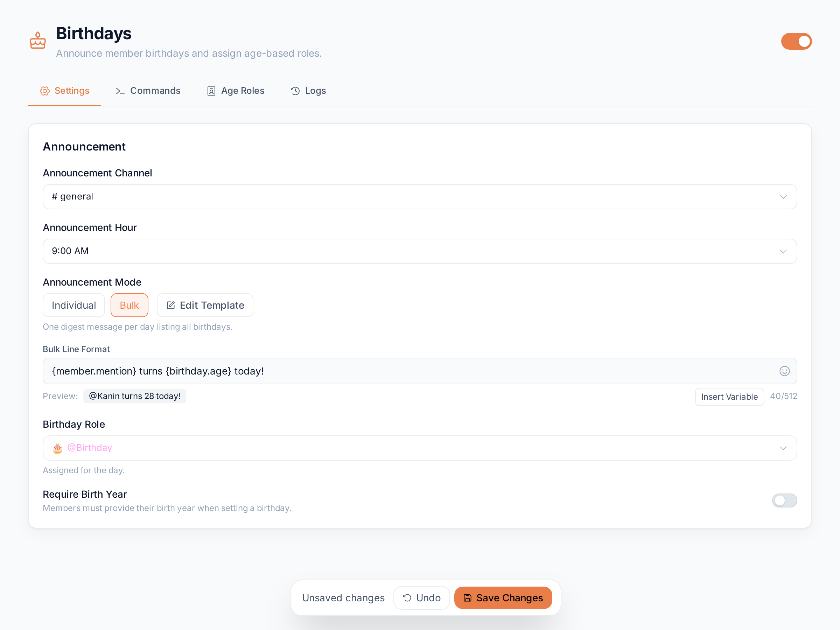Click the 40/512 character counter
The height and width of the screenshot is (630, 840).
click(783, 396)
